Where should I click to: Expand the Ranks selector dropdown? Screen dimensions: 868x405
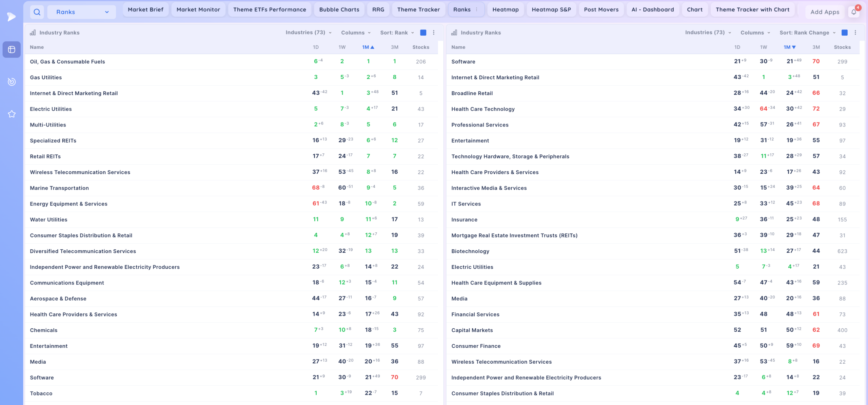[82, 12]
